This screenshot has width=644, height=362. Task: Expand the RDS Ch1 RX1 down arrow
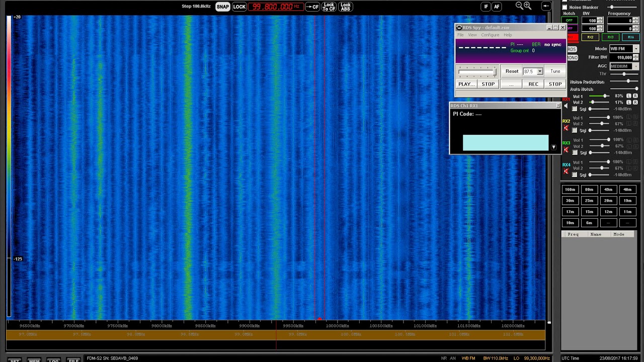(x=553, y=147)
